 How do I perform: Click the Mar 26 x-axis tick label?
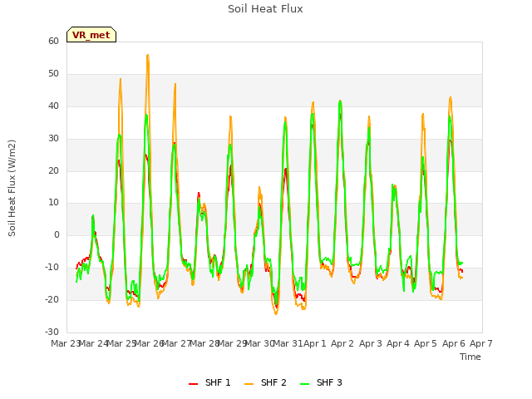tap(149, 343)
